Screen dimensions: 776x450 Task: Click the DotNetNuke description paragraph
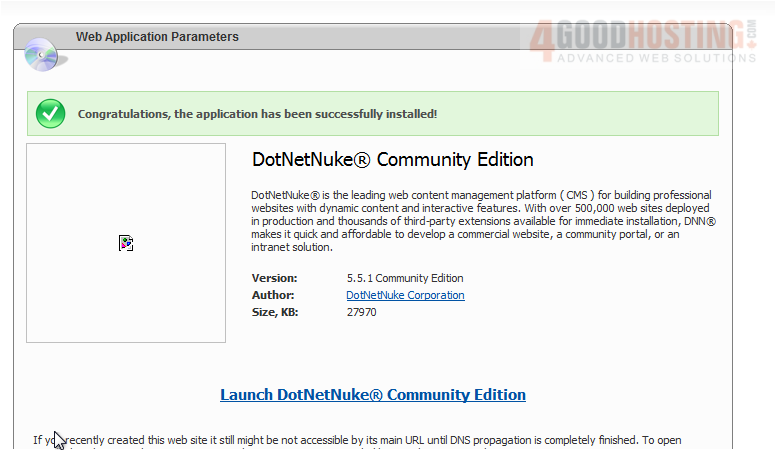[x=483, y=214]
